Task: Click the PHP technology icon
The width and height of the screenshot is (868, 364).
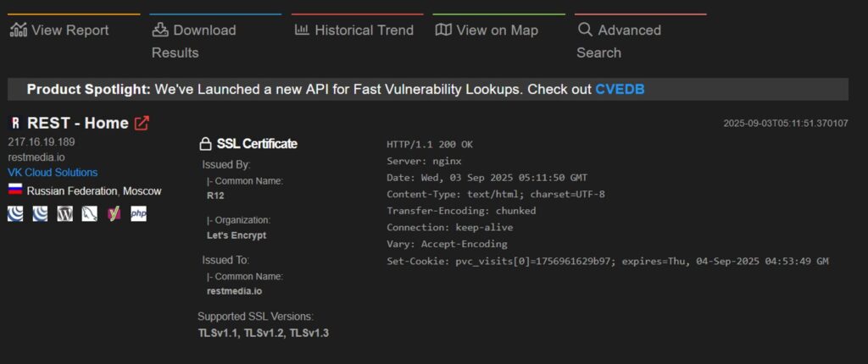Action: tap(138, 213)
